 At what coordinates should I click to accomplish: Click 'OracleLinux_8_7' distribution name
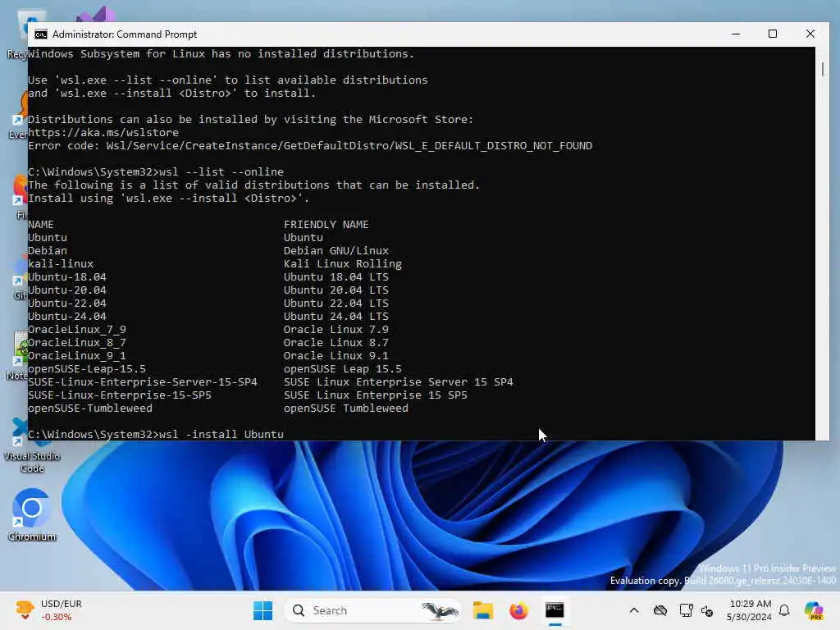pos(77,342)
